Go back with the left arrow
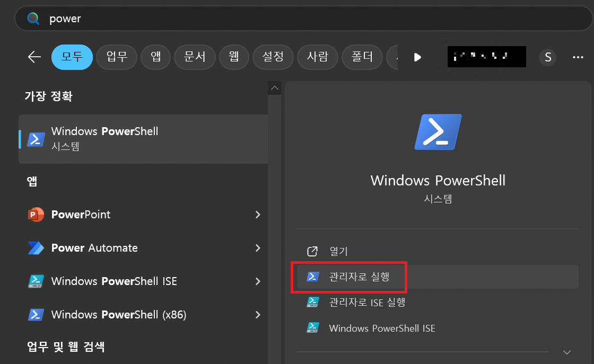The width and height of the screenshot is (594, 364). point(34,57)
